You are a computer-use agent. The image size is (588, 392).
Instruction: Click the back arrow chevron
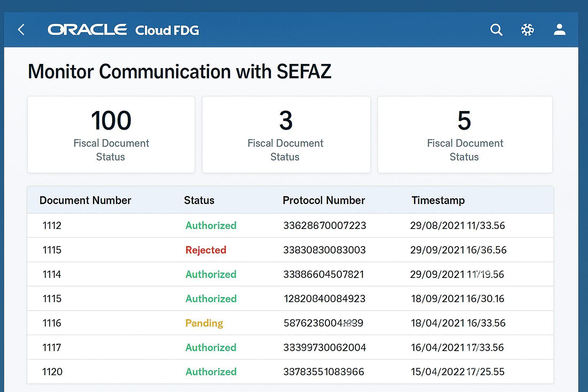point(21,29)
